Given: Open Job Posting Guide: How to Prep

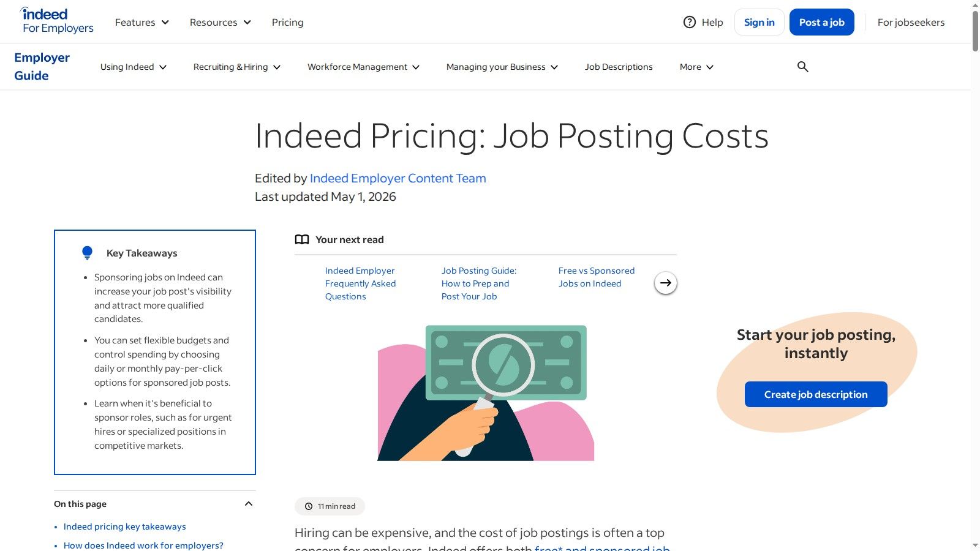Looking at the screenshot, I should point(479,283).
